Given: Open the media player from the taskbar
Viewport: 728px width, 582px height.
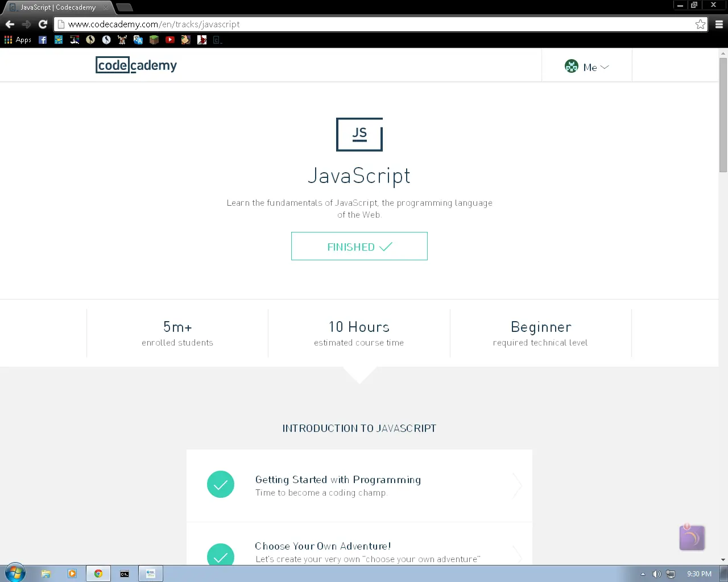Looking at the screenshot, I should [x=72, y=573].
